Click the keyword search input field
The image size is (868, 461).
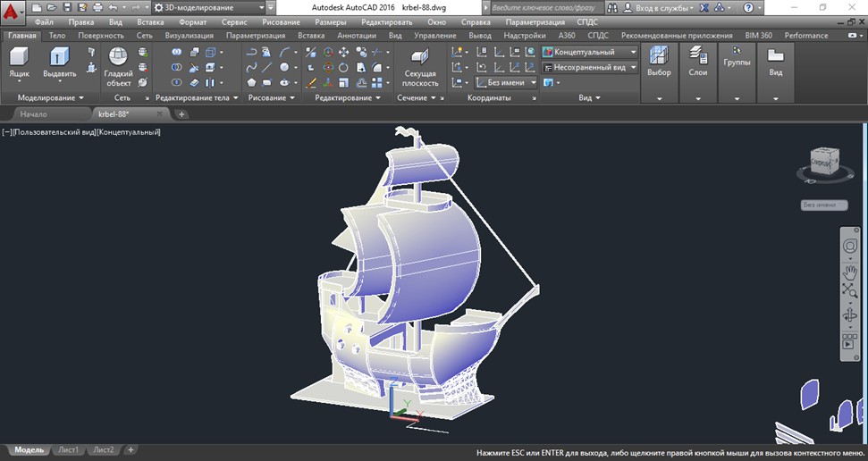[x=546, y=8]
